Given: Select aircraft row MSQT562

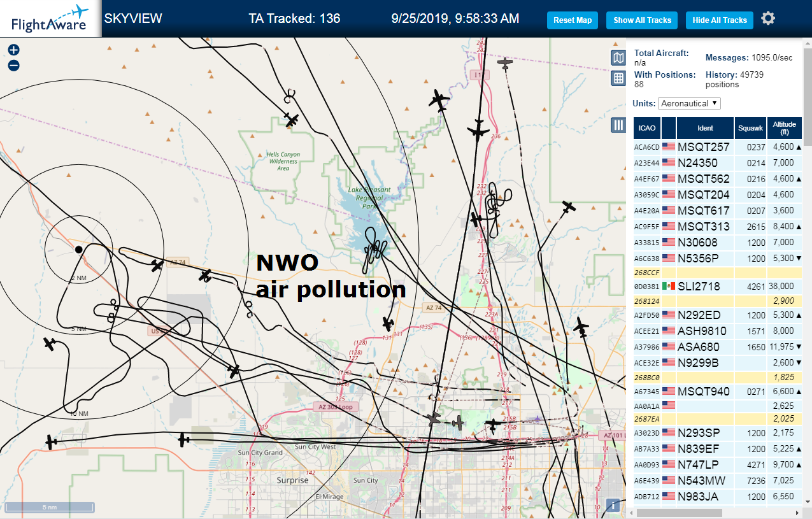Looking at the screenshot, I should 718,179.
